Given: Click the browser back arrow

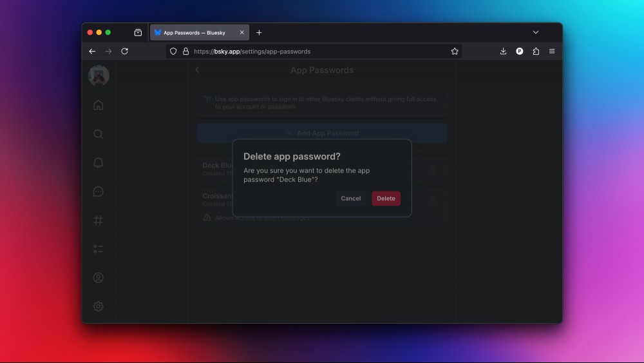Looking at the screenshot, I should coord(92,52).
